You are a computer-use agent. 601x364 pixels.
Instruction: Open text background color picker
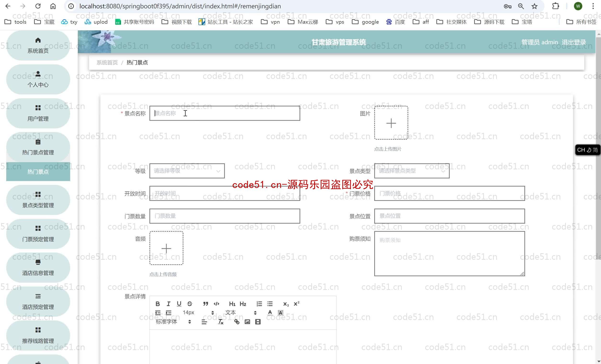(x=280, y=313)
